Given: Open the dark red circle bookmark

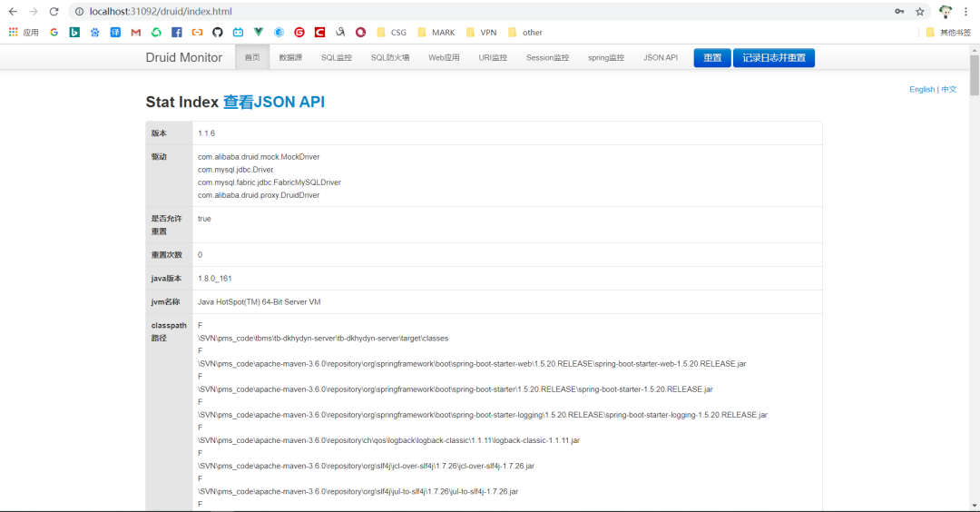Looking at the screenshot, I should [x=360, y=33].
